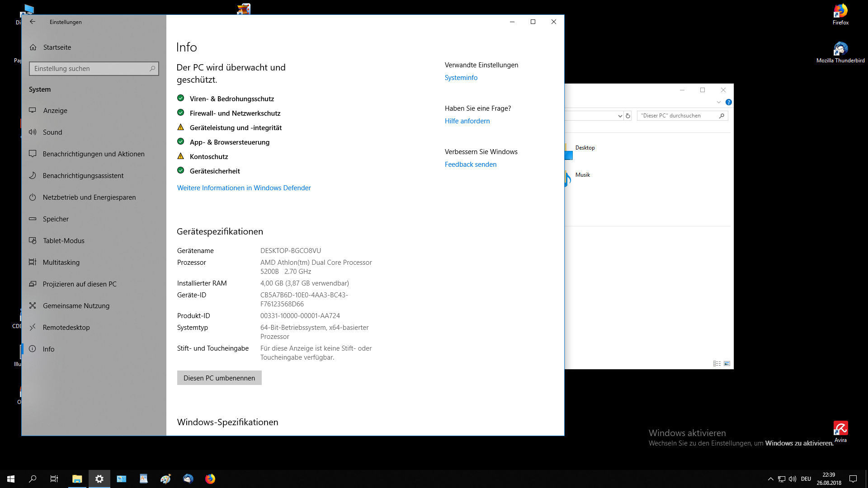Expand the Explorer ribbon chevron
This screenshot has height=488, width=868.
coord(718,103)
